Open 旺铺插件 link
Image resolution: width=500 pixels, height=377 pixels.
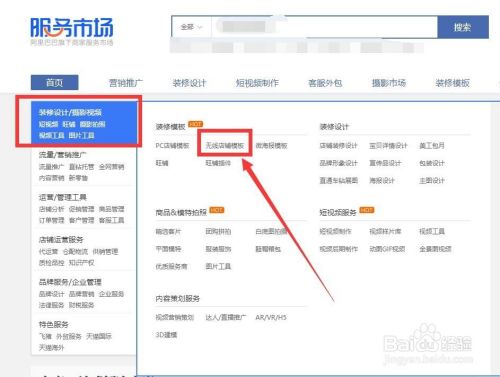pyautogui.click(x=218, y=163)
